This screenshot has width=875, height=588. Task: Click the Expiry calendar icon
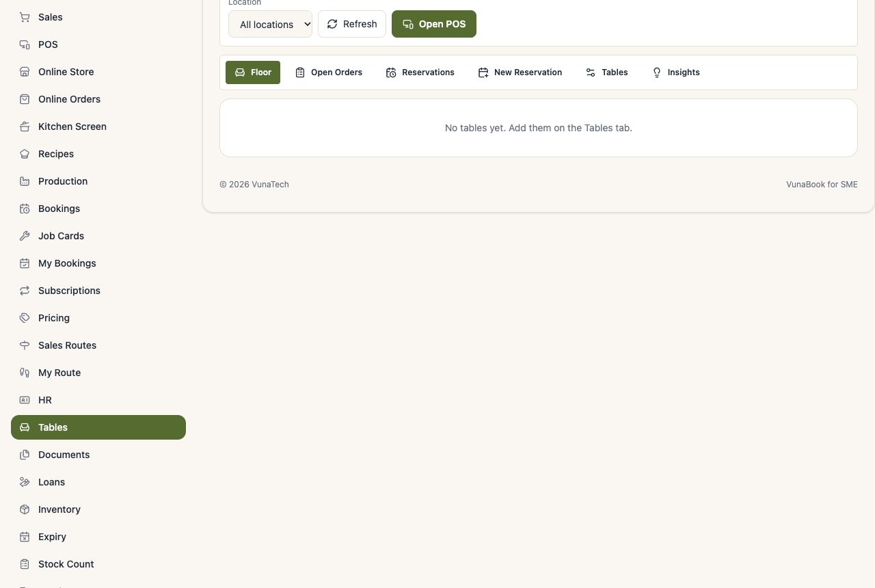point(25,537)
